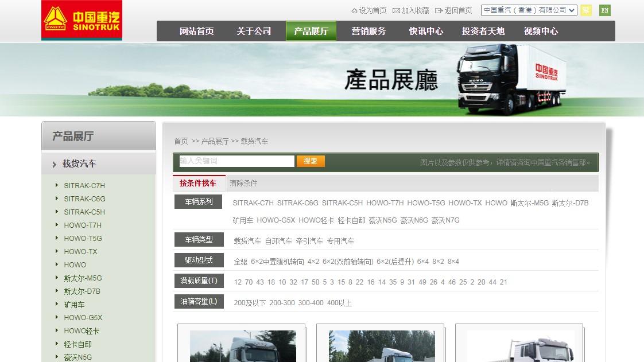
Task: Filter fuel tank by 200-300
Action: coord(282,303)
